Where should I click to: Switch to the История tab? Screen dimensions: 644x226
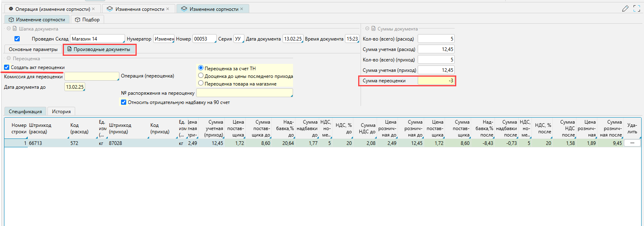coord(61,112)
